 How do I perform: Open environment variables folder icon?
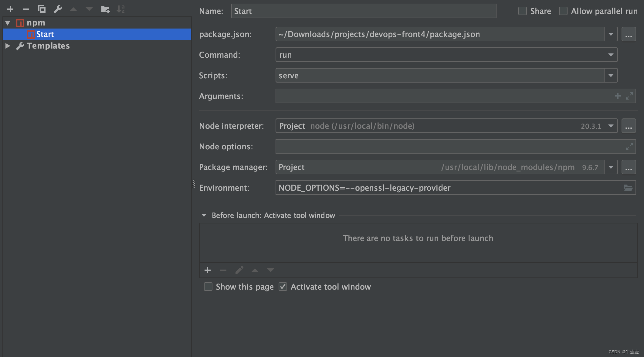pos(628,188)
